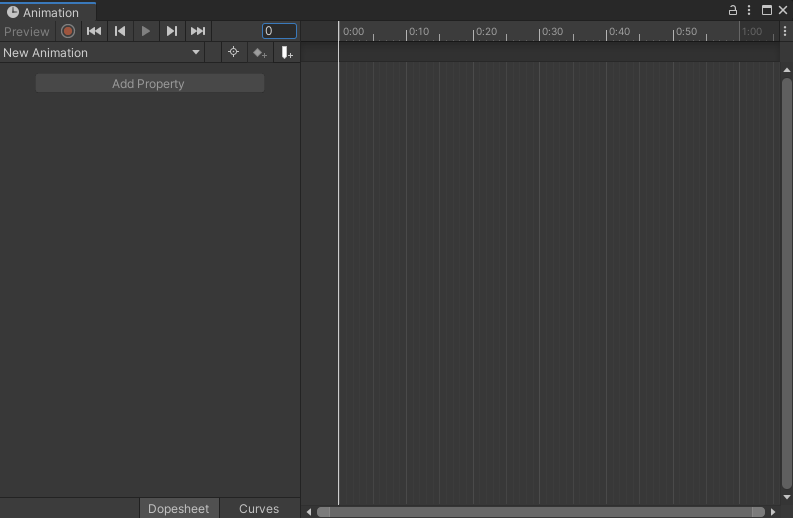
Task: Click the 0:30 mark on the timeline ruler
Action: click(552, 31)
